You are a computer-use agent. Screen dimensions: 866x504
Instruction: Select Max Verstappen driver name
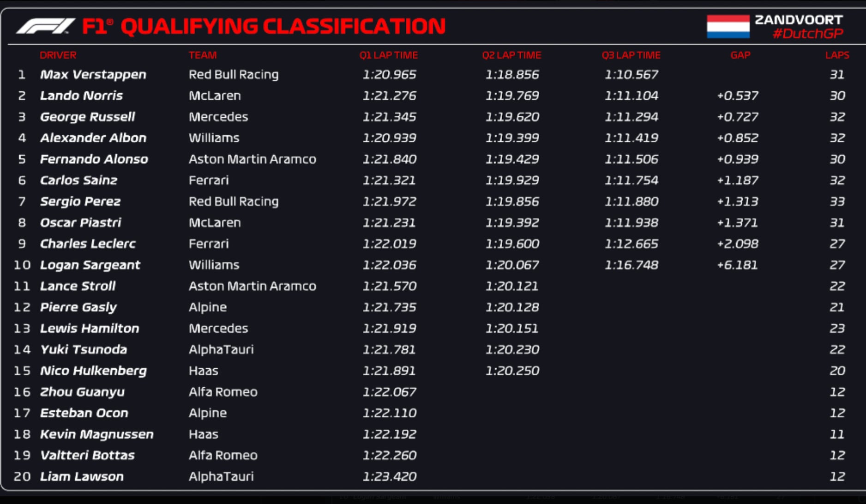93,74
